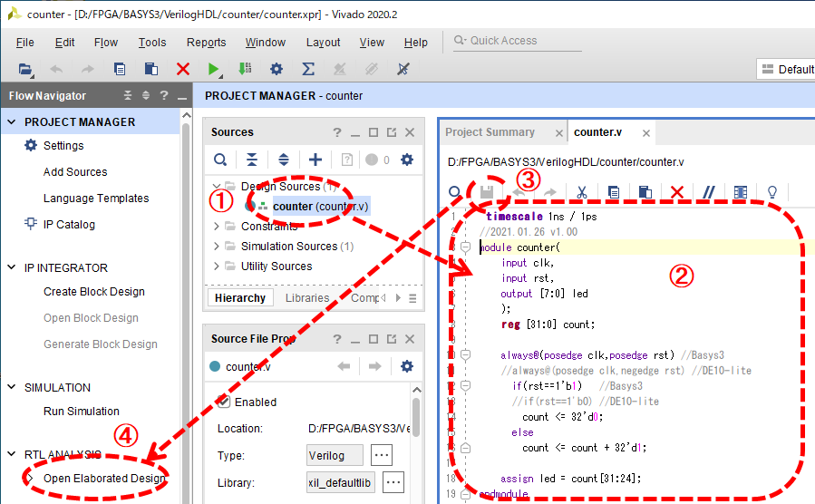The width and height of the screenshot is (815, 504).
Task: Click the Generate Bitstream icon in main toolbar
Action: (x=245, y=69)
